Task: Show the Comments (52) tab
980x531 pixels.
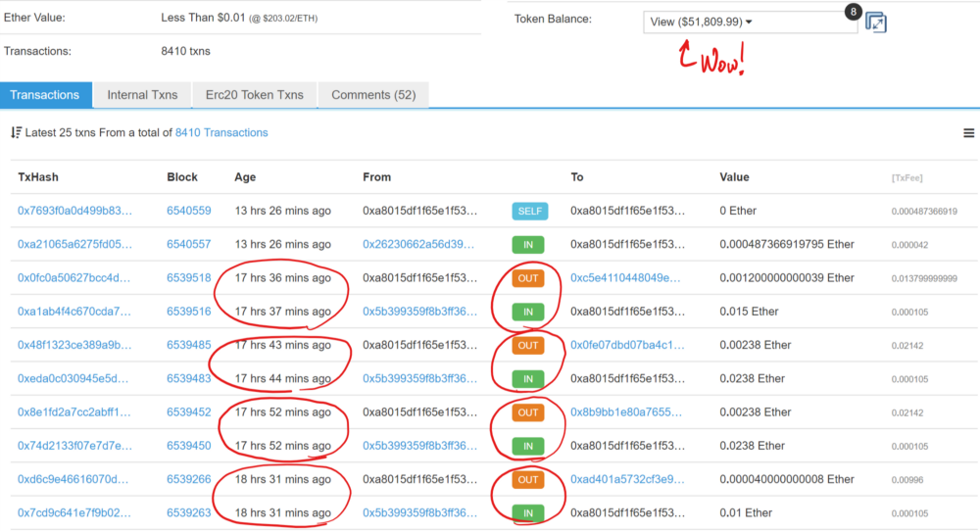Action: click(373, 95)
